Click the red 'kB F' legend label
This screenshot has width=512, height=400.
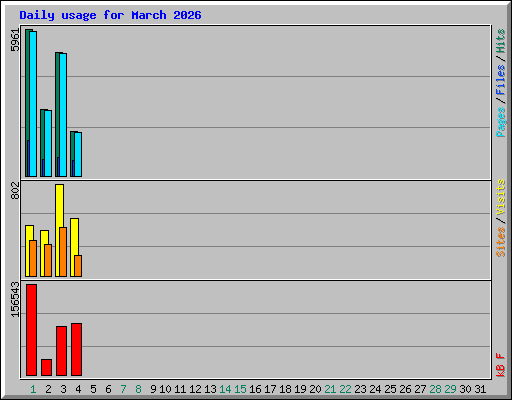(x=500, y=365)
